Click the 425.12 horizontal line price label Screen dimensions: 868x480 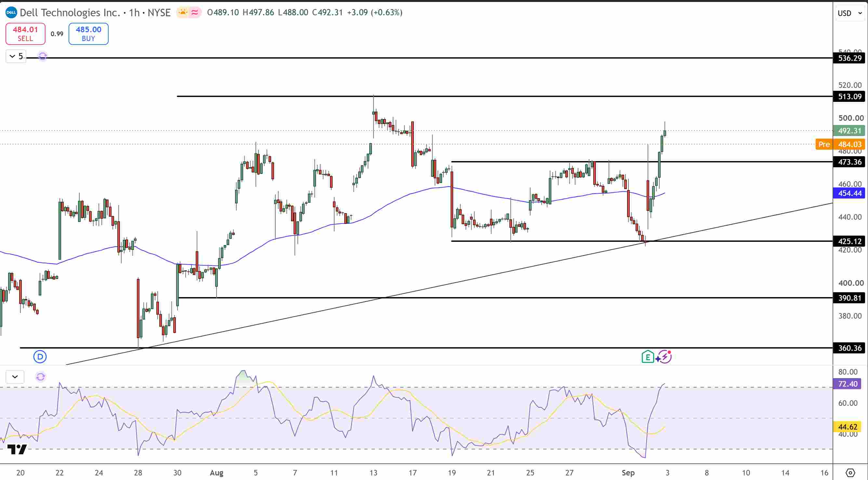(849, 241)
